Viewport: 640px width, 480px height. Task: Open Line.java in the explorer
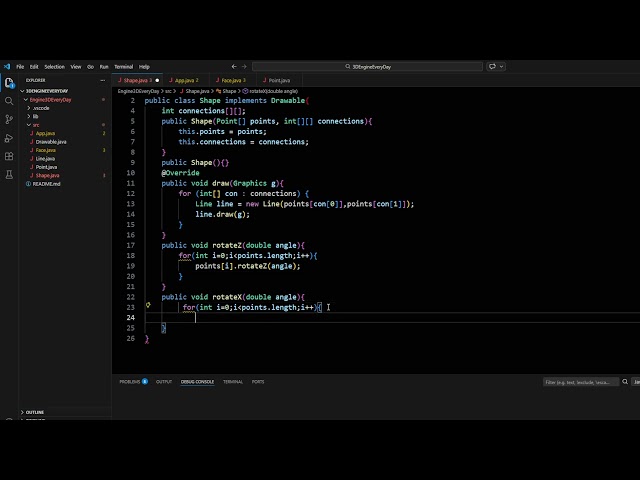click(45, 158)
